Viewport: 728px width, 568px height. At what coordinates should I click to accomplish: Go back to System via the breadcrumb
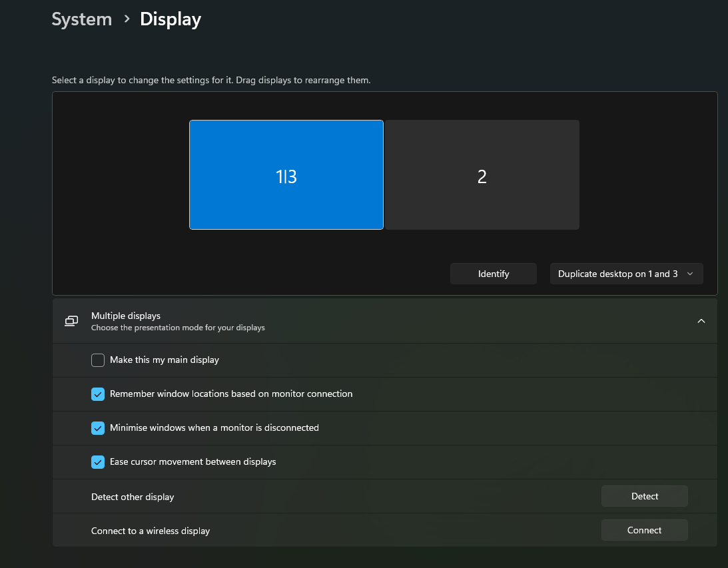(82, 19)
